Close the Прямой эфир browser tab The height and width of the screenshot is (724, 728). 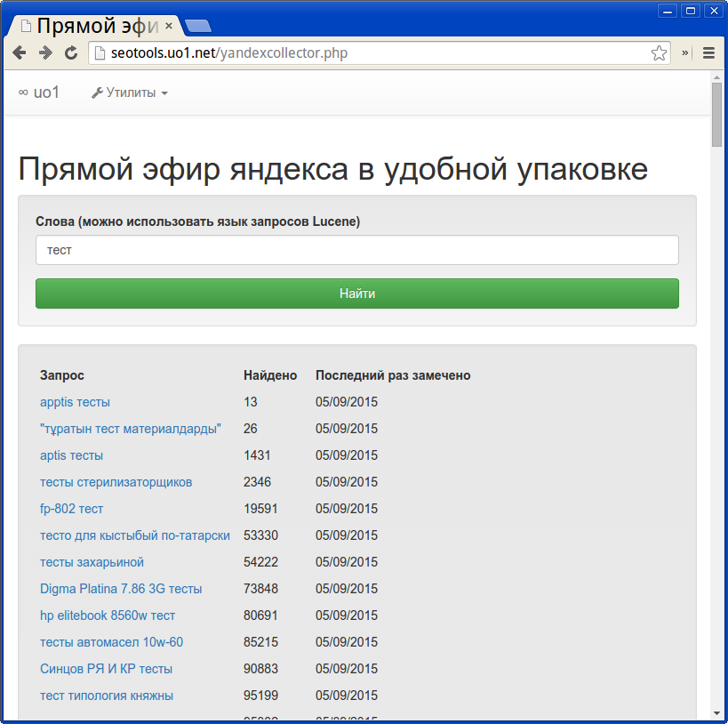pyautogui.click(x=169, y=26)
